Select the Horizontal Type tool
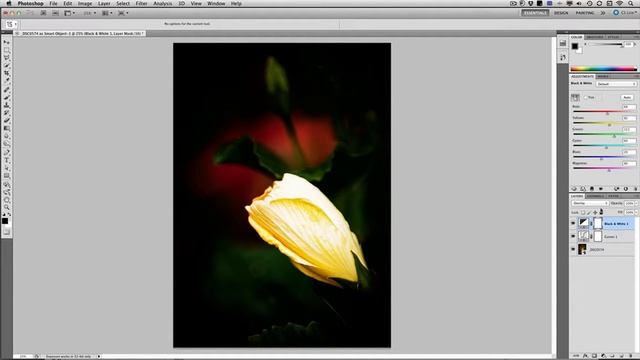640x360 pixels. pyautogui.click(x=7, y=160)
